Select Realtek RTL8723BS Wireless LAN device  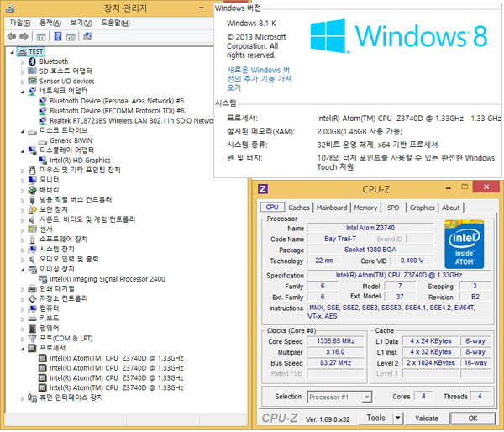pyautogui.click(x=131, y=121)
